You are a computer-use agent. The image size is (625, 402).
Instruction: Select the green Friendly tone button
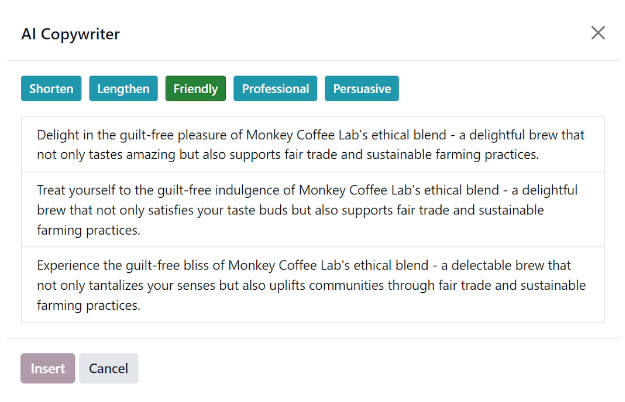click(x=195, y=88)
